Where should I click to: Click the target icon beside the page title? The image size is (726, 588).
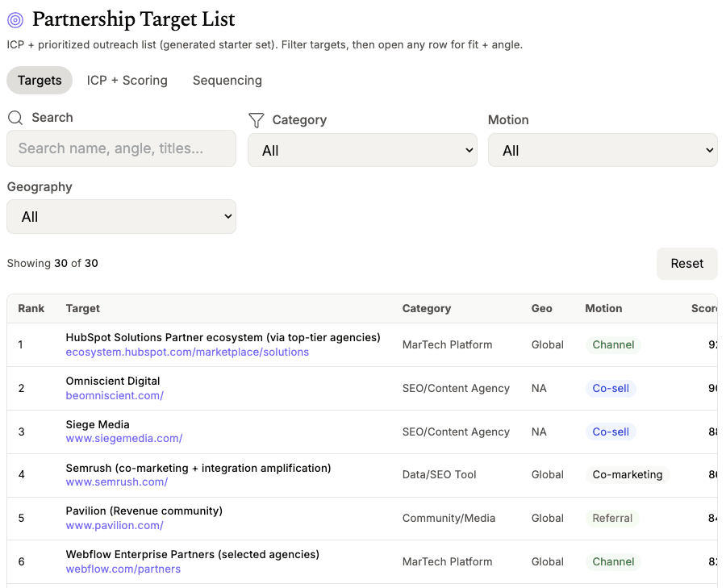[15, 20]
